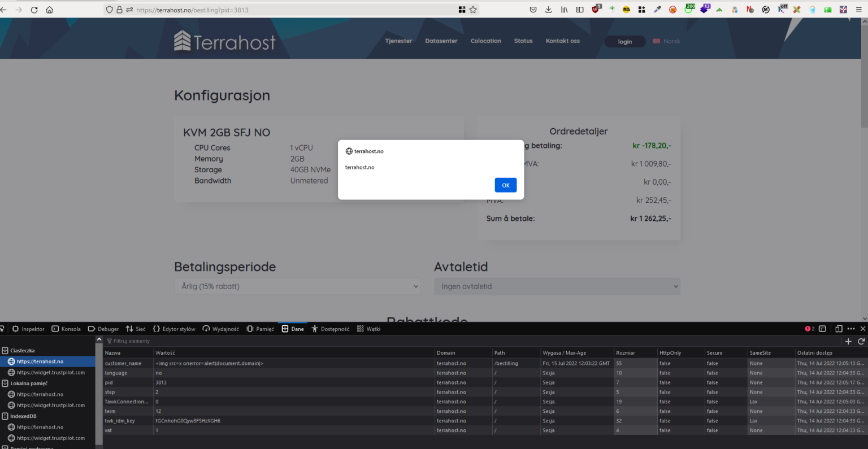
Task: Open the Betalingsperiode payment period dropdown
Action: pyautogui.click(x=297, y=286)
